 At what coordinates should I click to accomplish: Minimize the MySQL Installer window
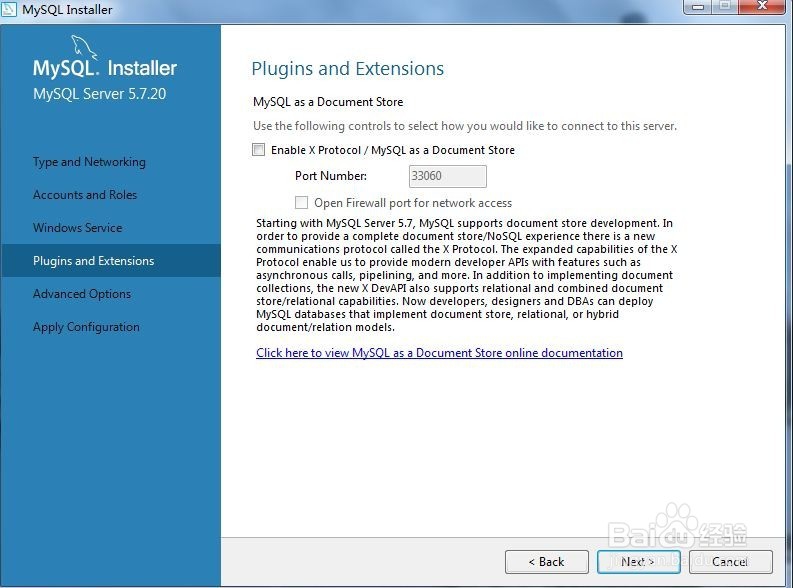(698, 7)
